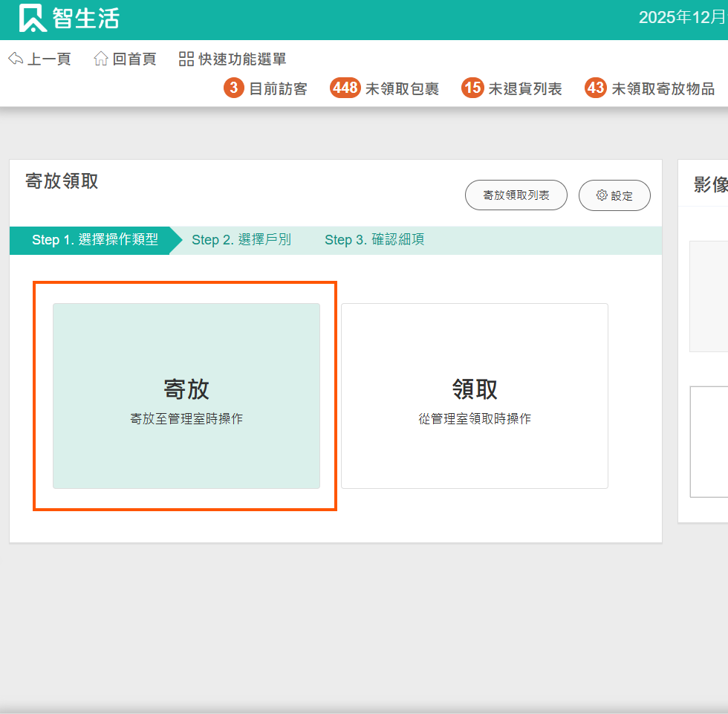Click the orange 3 current visitors badge
The width and height of the screenshot is (728, 714).
(234, 88)
